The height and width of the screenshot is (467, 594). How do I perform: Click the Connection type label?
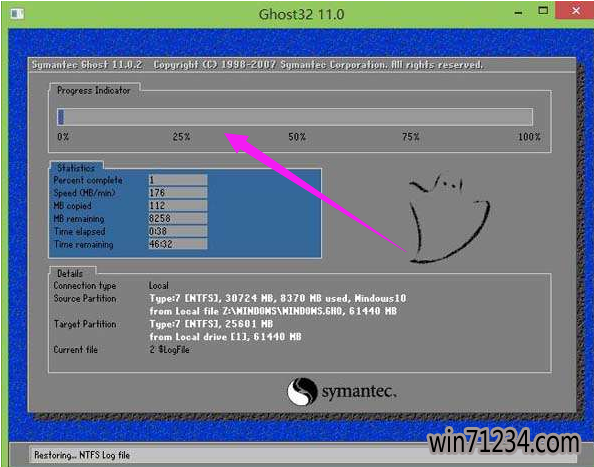tap(84, 286)
